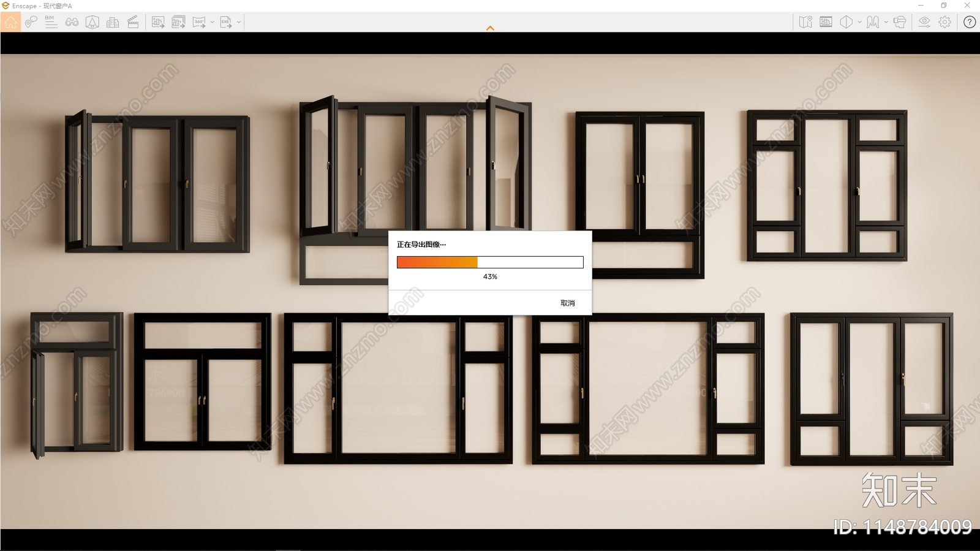Open the BIM information panel
980x551 pixels.
tap(51, 22)
